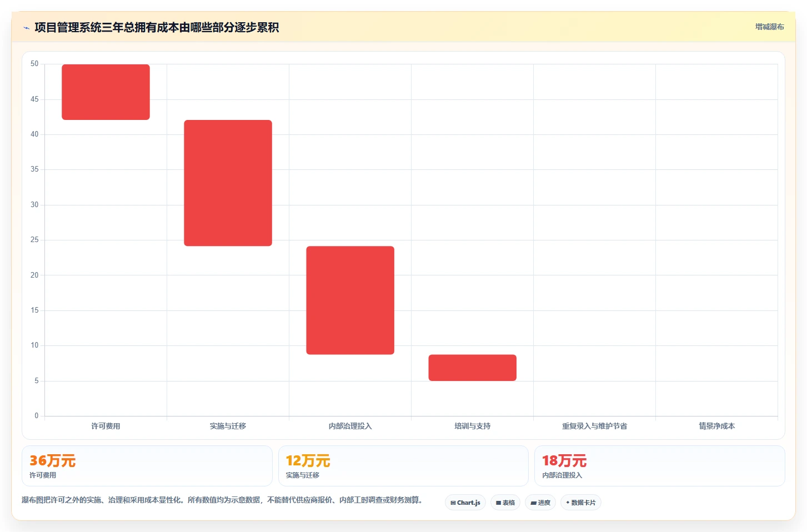Screen dimensions: 807x532
Task: Select the red 实施与迁移 waterfall bar
Action: tap(228, 183)
